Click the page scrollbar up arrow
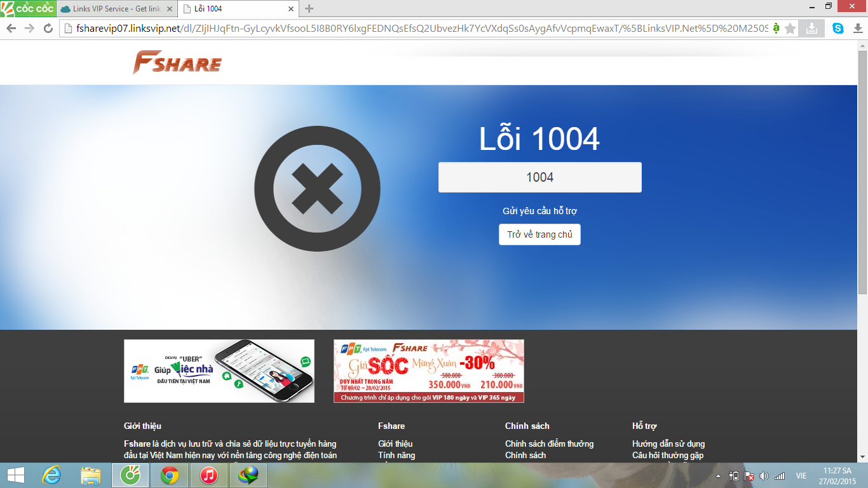This screenshot has height=488, width=868. click(862, 45)
